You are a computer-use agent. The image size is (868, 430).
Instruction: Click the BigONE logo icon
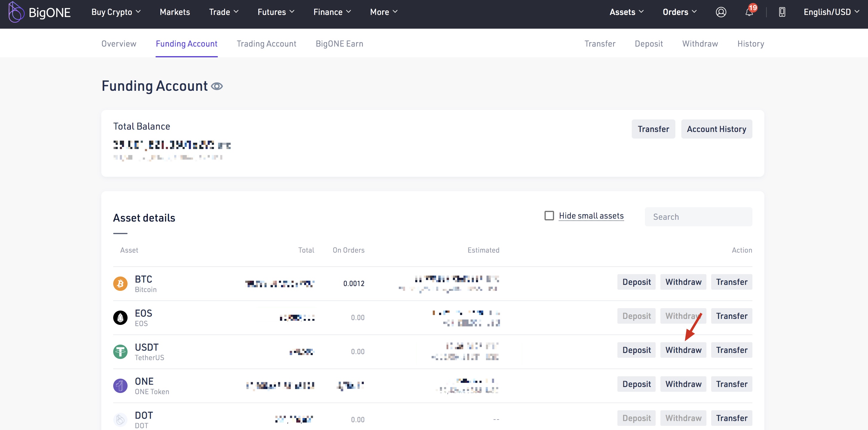pyautogui.click(x=16, y=12)
